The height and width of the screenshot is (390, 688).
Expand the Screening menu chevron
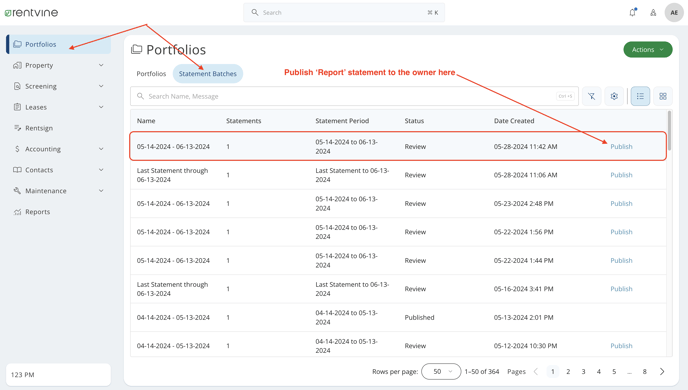(101, 86)
